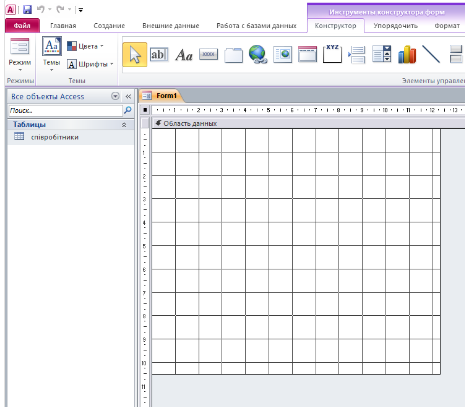Collapse the Таблицы group in navigation pane

click(x=124, y=125)
